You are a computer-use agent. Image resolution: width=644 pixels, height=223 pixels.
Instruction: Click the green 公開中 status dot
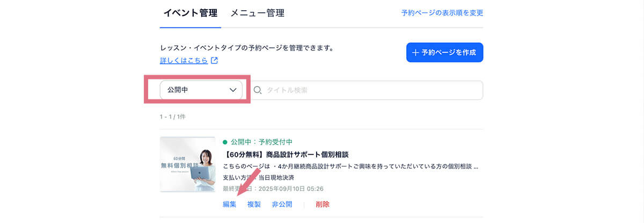tap(225, 142)
